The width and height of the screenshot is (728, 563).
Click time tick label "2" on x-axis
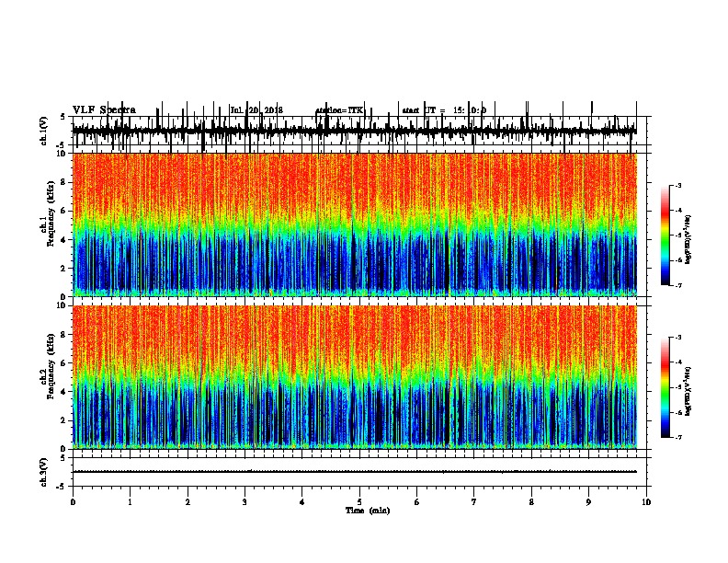(x=188, y=502)
